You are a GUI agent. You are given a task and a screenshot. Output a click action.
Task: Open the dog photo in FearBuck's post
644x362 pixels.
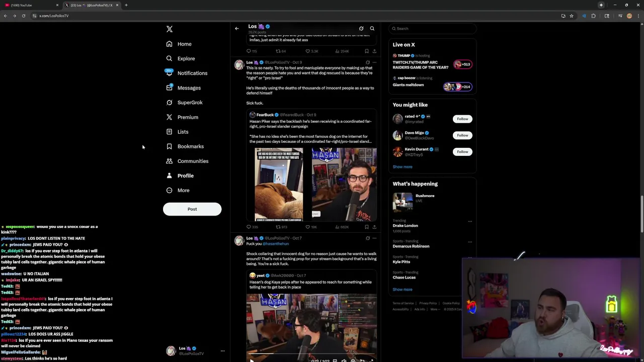(279, 184)
